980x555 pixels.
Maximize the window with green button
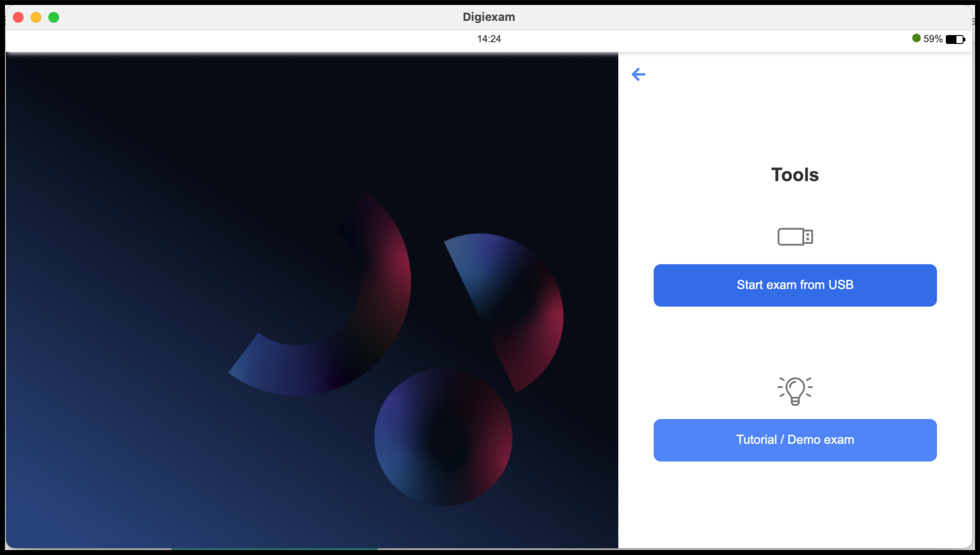pos(54,17)
